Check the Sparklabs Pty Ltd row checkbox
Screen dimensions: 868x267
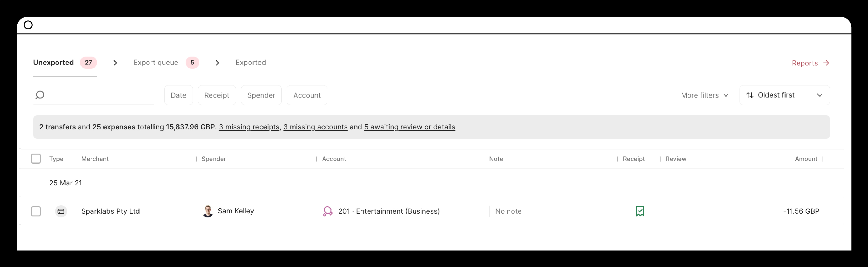tap(36, 211)
